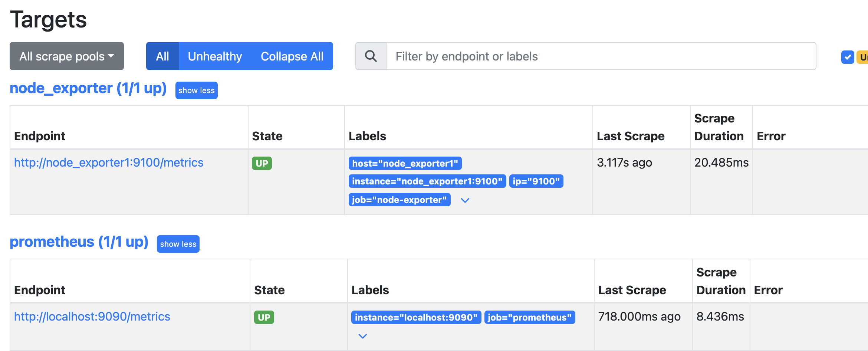
Task: Click the ip="9100" label badge
Action: click(536, 181)
